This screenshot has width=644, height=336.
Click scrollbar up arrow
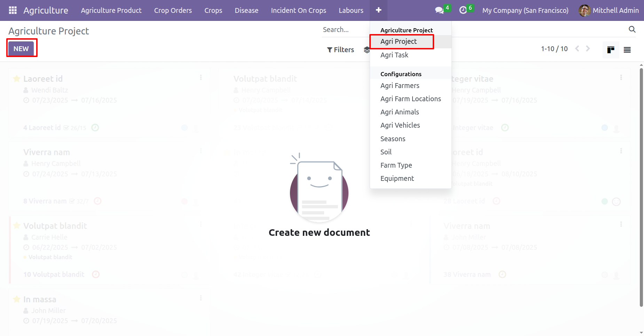pyautogui.click(x=641, y=65)
